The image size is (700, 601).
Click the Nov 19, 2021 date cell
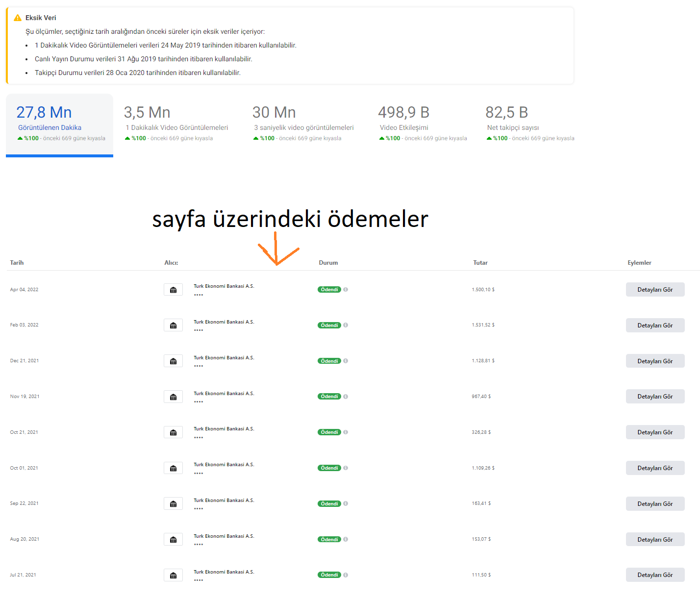[x=25, y=397]
